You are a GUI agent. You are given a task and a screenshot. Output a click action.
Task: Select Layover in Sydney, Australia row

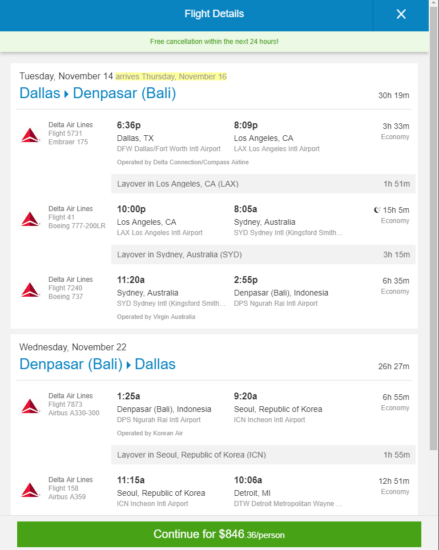[263, 255]
